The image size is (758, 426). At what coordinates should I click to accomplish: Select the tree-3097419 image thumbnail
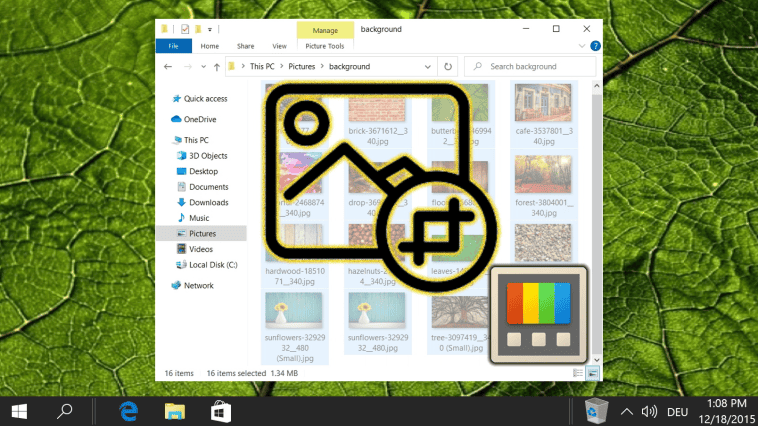point(459,313)
